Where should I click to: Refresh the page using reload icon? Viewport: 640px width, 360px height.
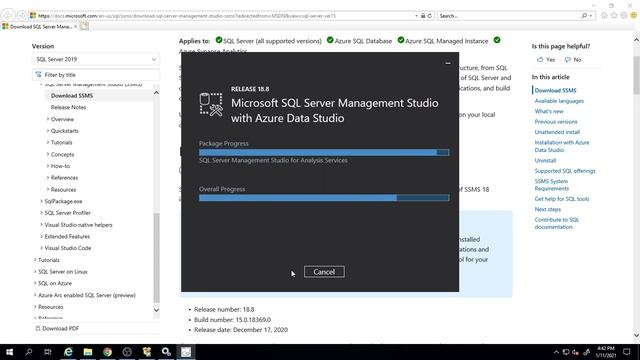429,16
